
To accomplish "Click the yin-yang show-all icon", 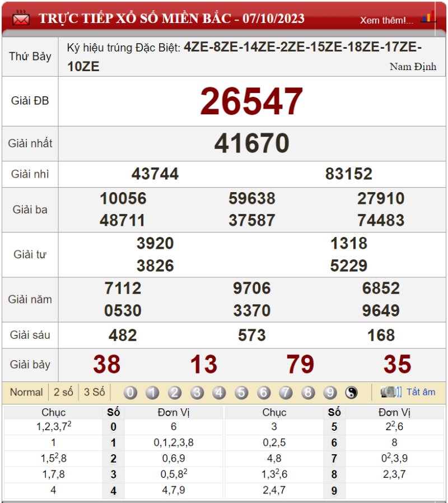I will pyautogui.click(x=351, y=393).
